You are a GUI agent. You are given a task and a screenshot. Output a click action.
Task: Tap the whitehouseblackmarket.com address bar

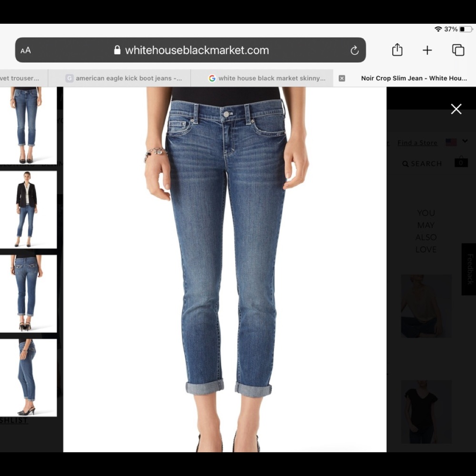pos(190,50)
